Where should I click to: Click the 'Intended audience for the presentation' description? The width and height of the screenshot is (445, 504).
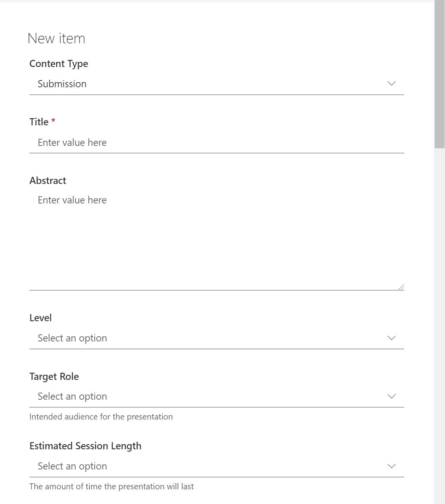101,417
